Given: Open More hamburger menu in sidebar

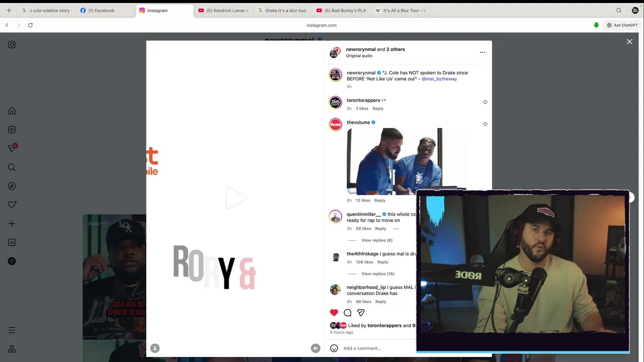Looking at the screenshot, I should (x=12, y=330).
